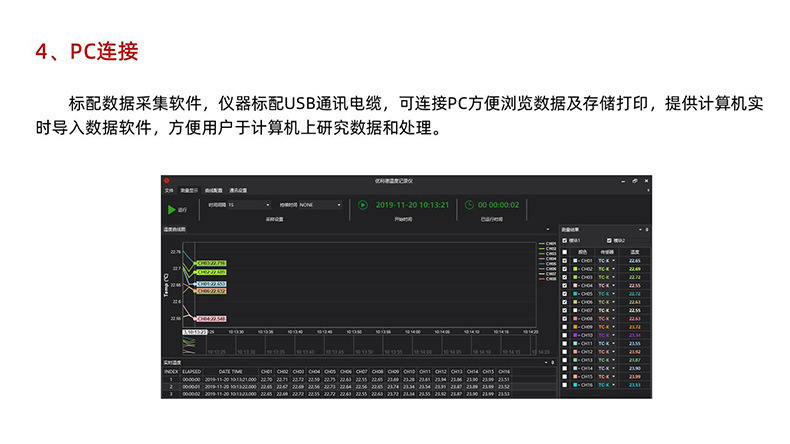Open the real-time temperature panel dropdown arrow

pos(546,362)
